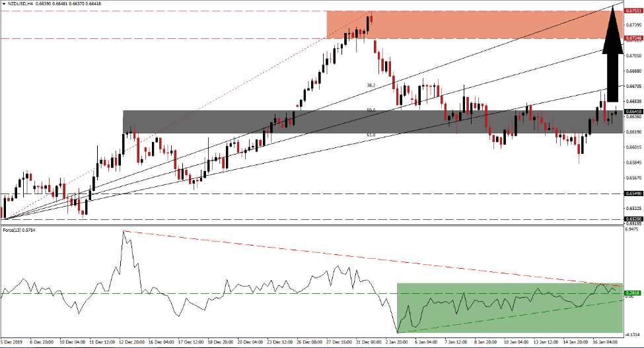Click the 31 Dec 00:00 time marker
The image size is (644, 348).
[x=366, y=343]
